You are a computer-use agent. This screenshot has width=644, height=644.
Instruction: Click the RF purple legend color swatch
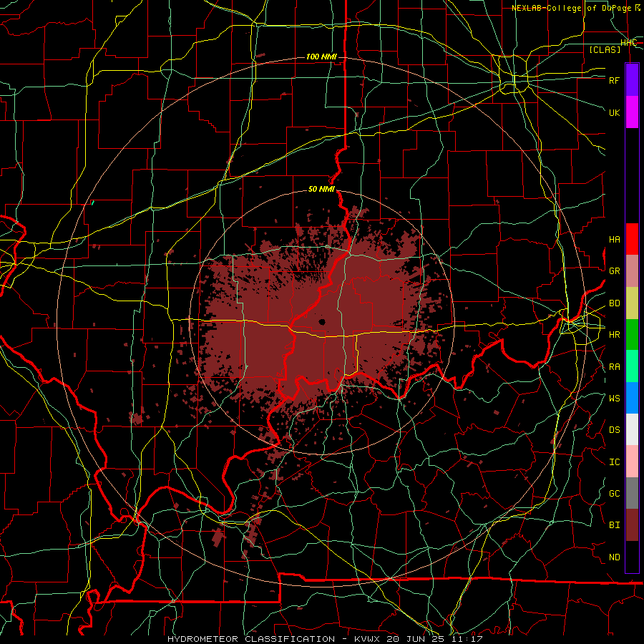[632, 80]
